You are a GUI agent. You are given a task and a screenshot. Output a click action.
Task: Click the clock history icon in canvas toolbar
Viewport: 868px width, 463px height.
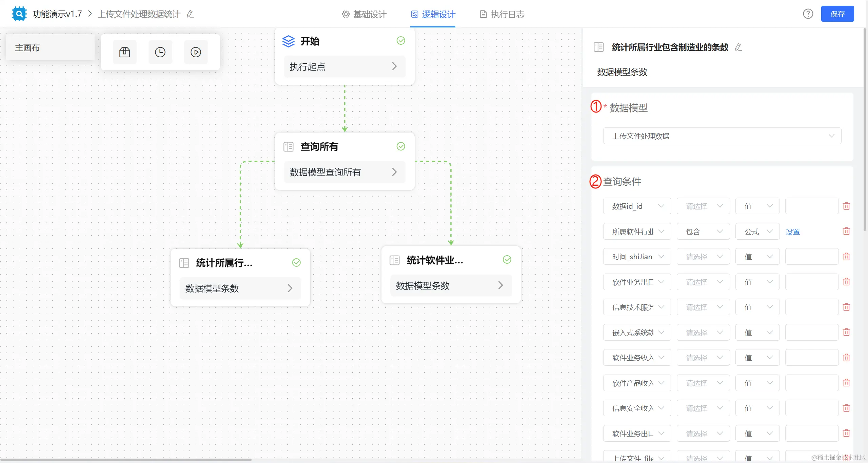[x=160, y=52]
